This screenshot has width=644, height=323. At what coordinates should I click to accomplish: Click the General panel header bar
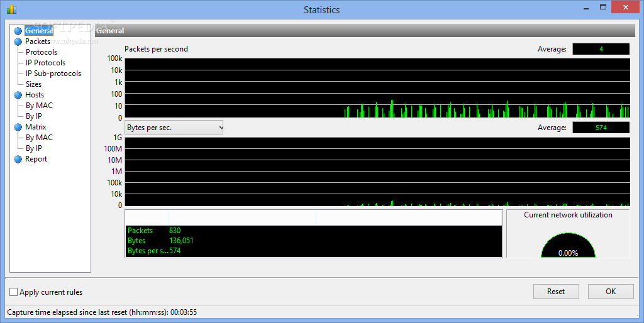pos(365,30)
